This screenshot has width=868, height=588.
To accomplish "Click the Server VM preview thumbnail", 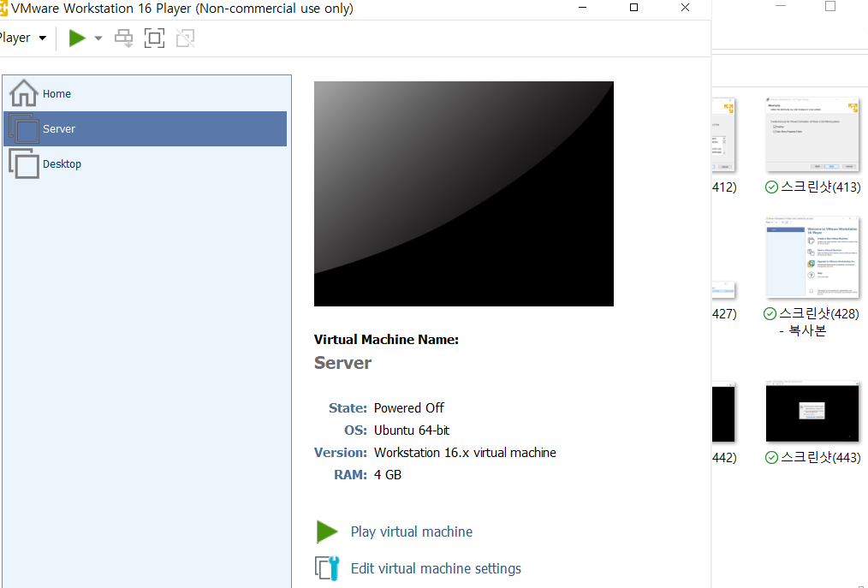I will coord(463,193).
